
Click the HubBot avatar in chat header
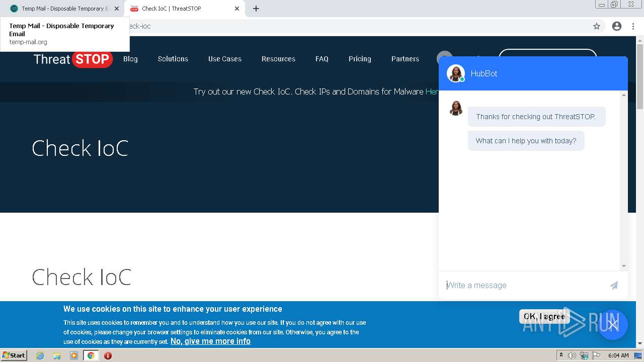click(456, 73)
